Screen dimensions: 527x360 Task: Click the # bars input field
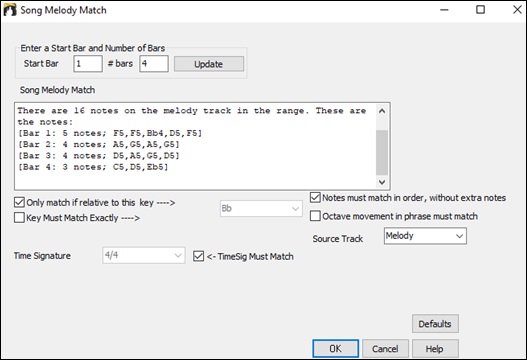[x=154, y=64]
